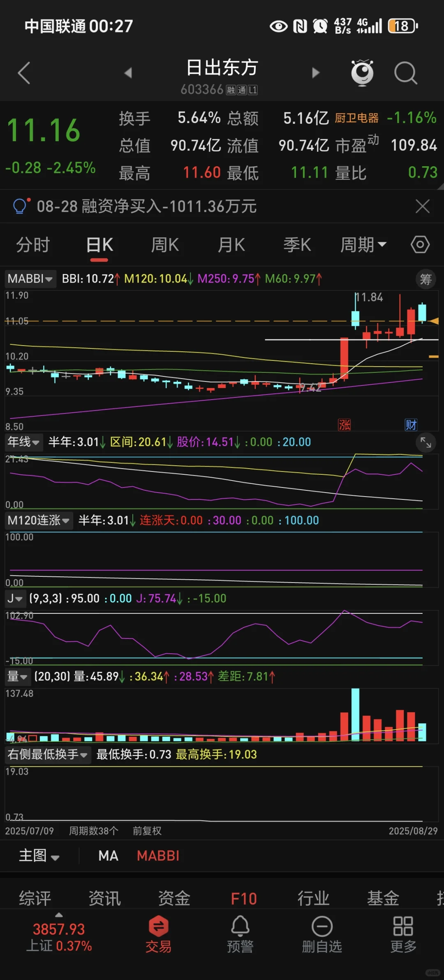Viewport: 444px width, 980px height.
Task: Open the 右侧最低换手 indicator dropdown
Action: tap(48, 754)
